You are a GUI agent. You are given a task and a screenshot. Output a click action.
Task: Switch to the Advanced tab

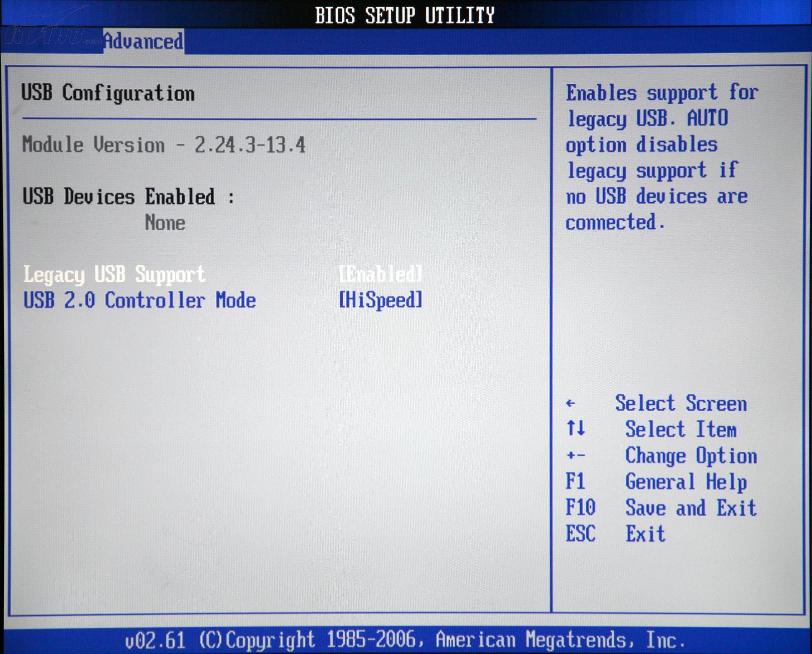pyautogui.click(x=144, y=41)
